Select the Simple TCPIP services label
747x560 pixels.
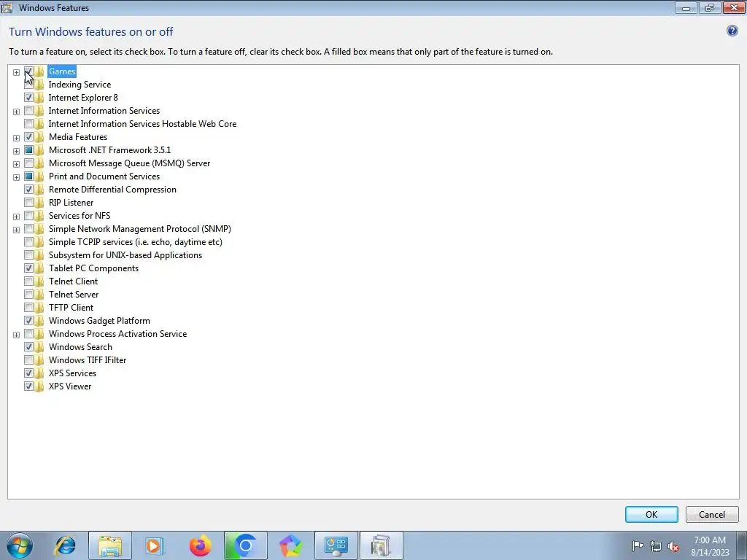(135, 242)
